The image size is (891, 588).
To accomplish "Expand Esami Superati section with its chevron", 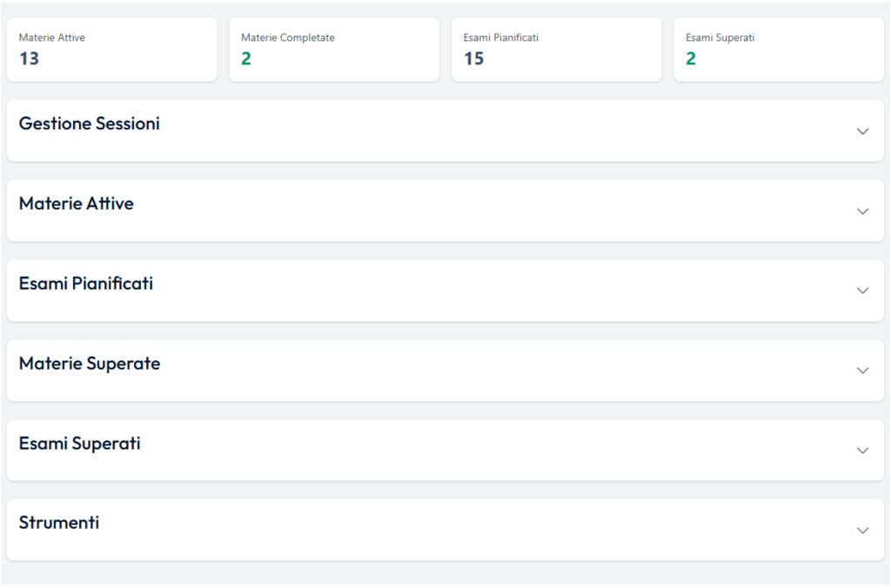I will 862,451.
